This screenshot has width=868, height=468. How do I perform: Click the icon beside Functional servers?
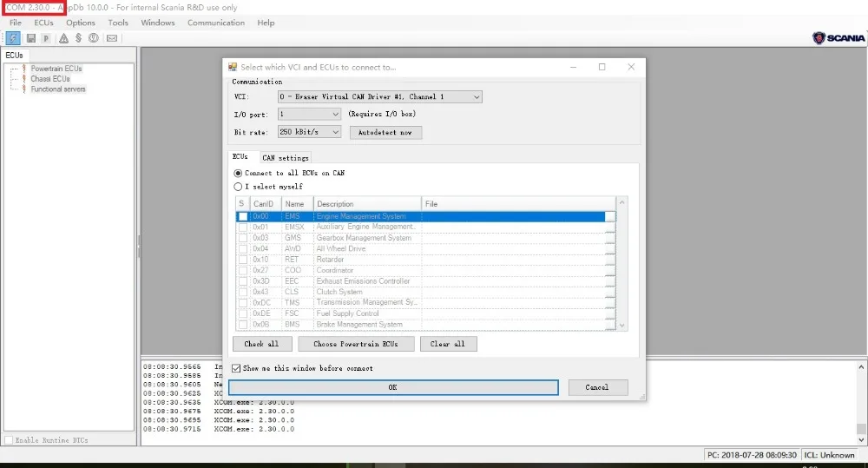click(23, 89)
